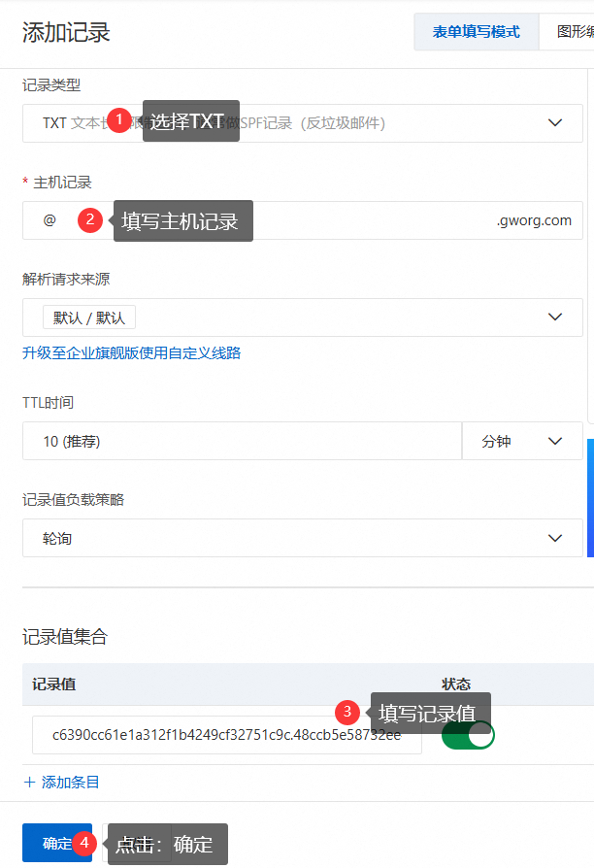594x868 pixels.
Task: Click the 记录类型 label
Action: coord(51,84)
